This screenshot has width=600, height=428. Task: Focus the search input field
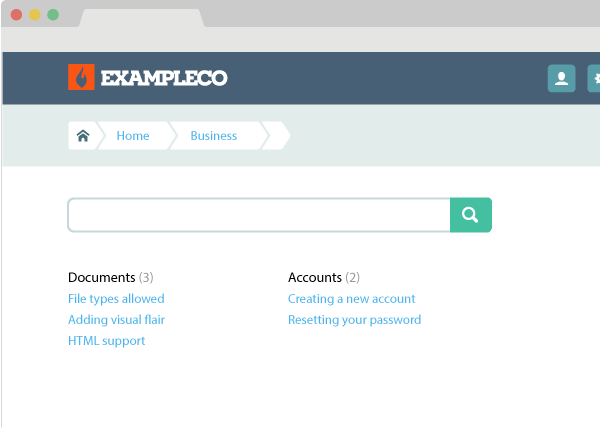(x=259, y=215)
